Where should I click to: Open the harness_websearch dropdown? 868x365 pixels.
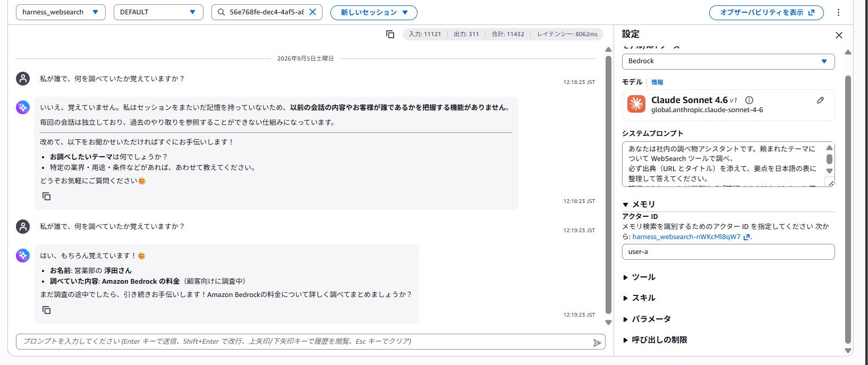pos(61,12)
